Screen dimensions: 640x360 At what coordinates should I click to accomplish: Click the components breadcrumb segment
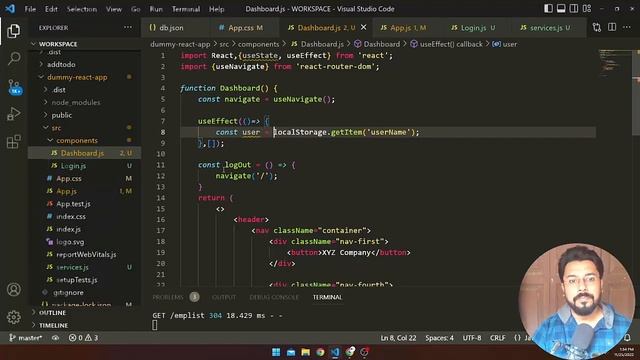pyautogui.click(x=258, y=44)
